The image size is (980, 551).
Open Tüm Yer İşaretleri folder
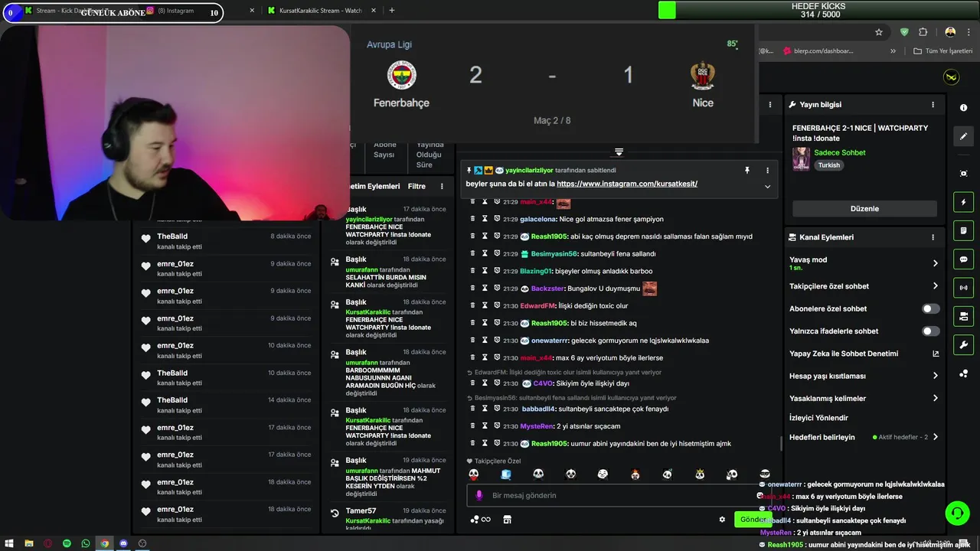pyautogui.click(x=942, y=51)
